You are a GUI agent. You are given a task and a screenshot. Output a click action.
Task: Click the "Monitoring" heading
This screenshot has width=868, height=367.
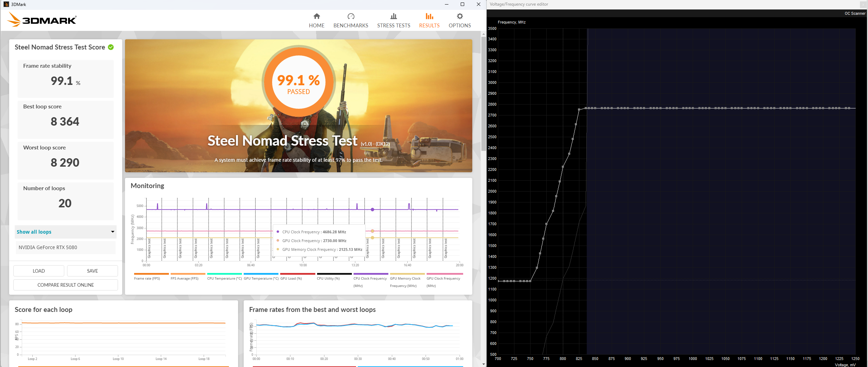point(147,186)
